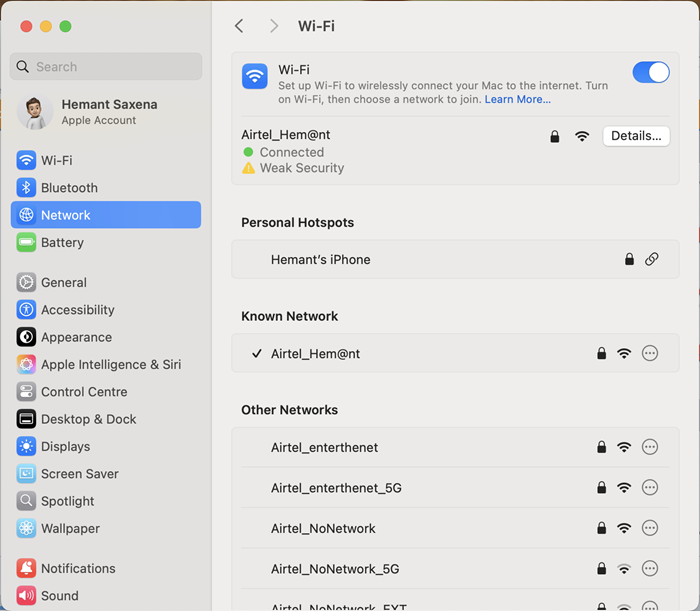Click the blue Wi-Fi icon in header card
700x611 pixels.
pyautogui.click(x=254, y=76)
